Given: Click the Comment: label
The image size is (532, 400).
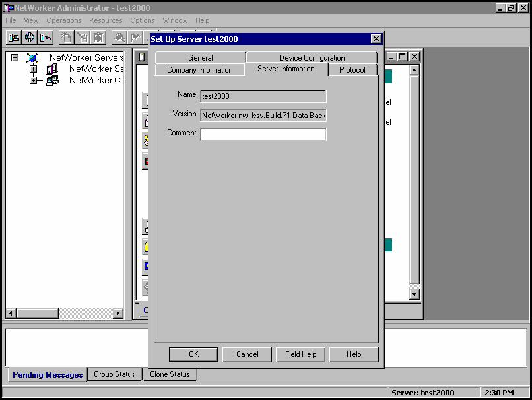Looking at the screenshot, I should tap(182, 133).
